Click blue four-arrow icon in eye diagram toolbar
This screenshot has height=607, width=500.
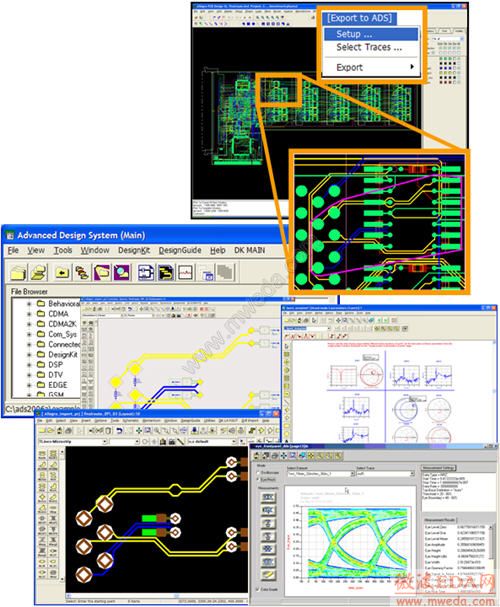tap(284, 456)
